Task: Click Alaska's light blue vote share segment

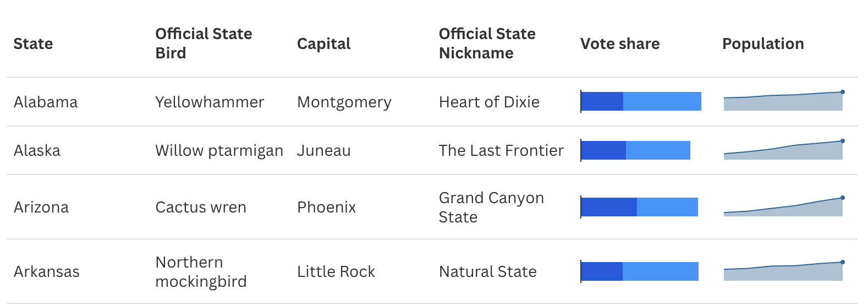Action: tap(658, 150)
